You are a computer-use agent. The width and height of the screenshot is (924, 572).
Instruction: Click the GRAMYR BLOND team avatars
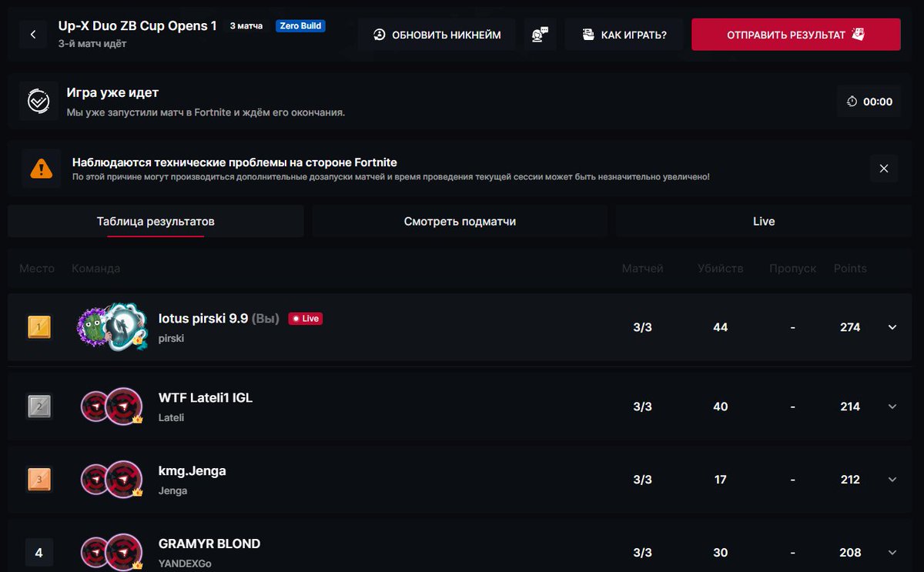112,552
